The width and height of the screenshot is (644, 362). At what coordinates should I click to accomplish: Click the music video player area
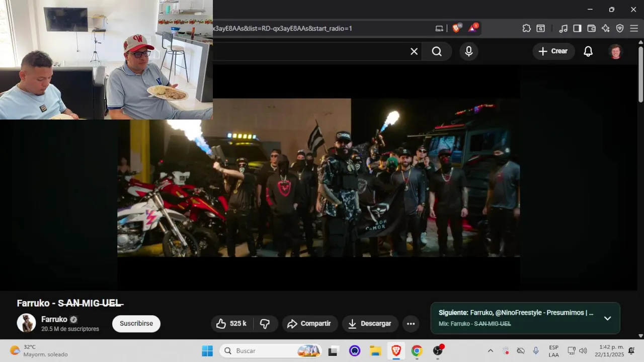(318, 177)
